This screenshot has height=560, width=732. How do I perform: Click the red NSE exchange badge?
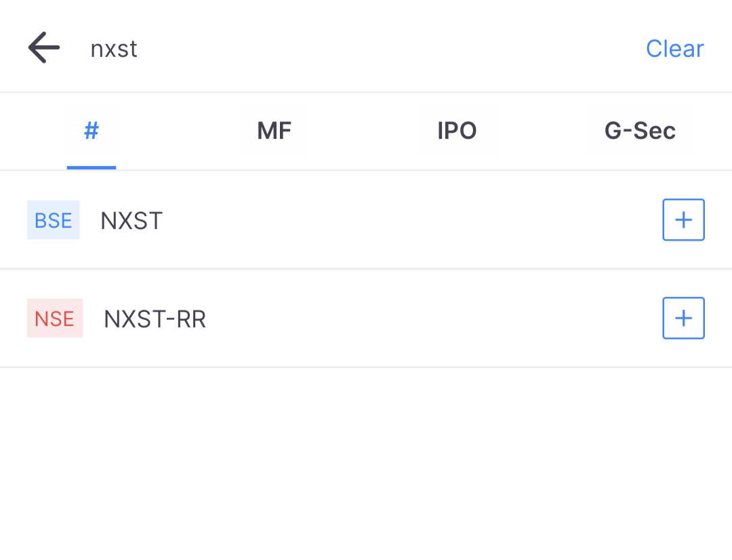pos(55,318)
